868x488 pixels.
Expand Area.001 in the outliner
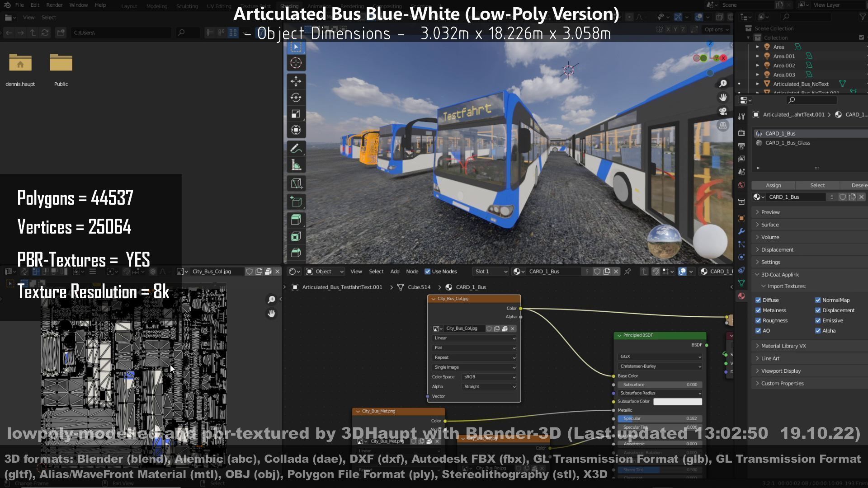pos(758,56)
